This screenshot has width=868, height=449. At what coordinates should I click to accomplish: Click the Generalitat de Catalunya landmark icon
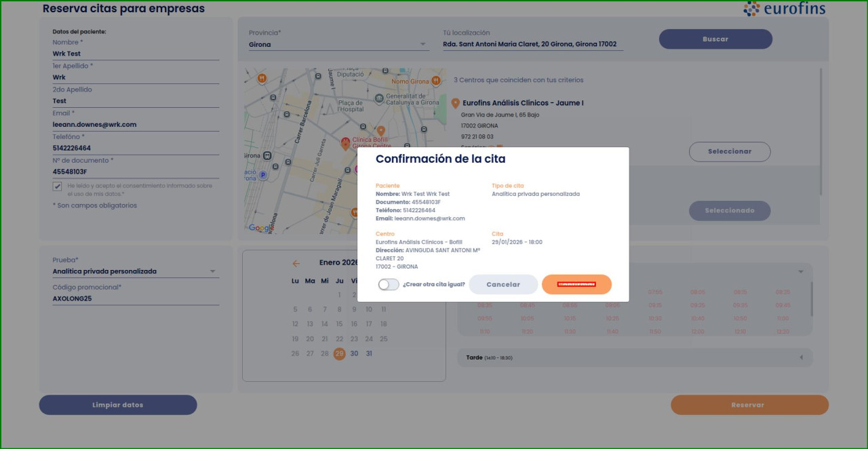pyautogui.click(x=378, y=98)
